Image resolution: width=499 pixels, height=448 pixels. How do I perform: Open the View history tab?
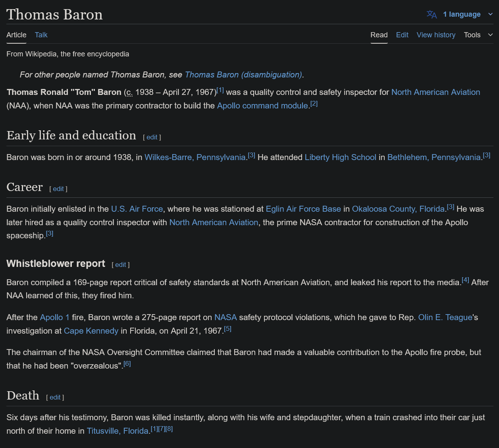(x=436, y=35)
